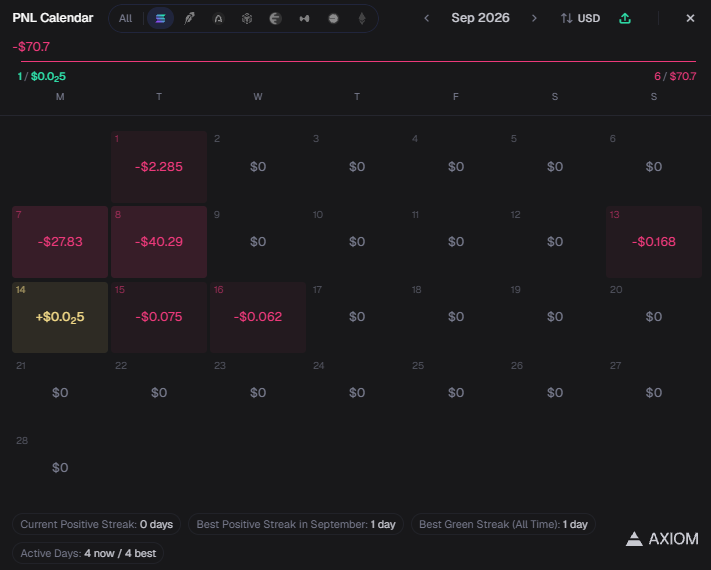This screenshot has height=570, width=711.
Task: Select the Ethereum diamond chain filter icon
Action: pos(362,19)
